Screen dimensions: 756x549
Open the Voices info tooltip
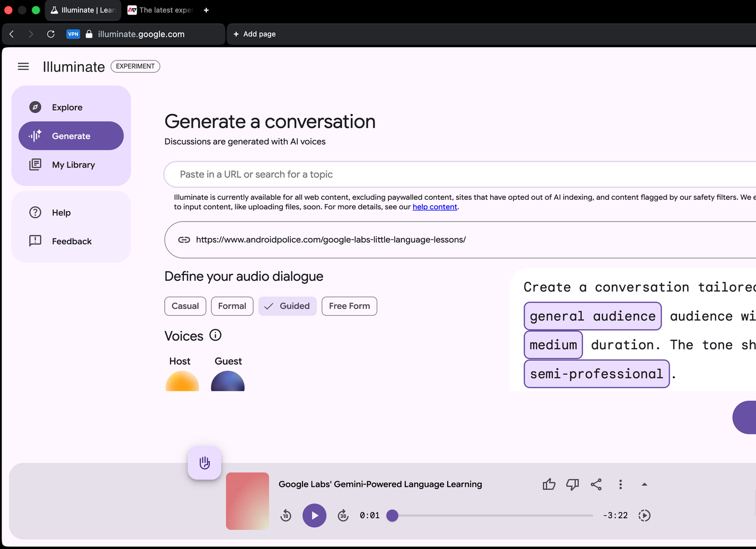pyautogui.click(x=215, y=335)
